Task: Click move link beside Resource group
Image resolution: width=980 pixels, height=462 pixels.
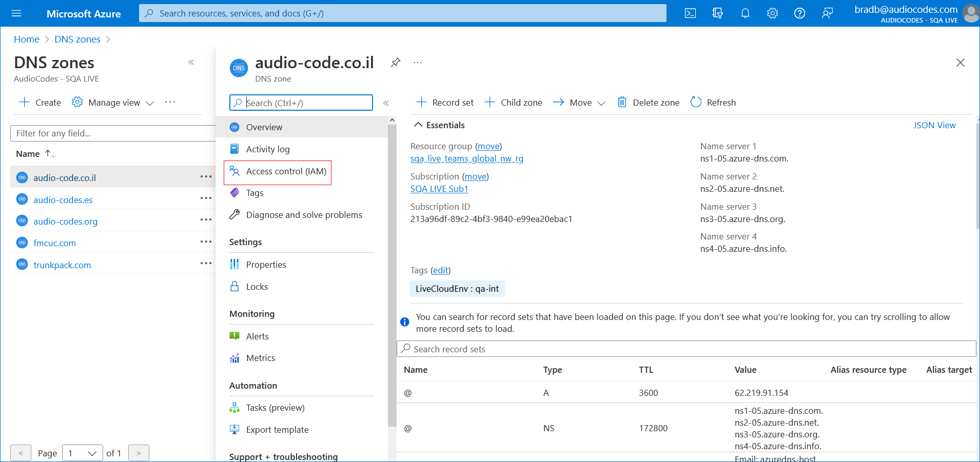Action: (488, 146)
